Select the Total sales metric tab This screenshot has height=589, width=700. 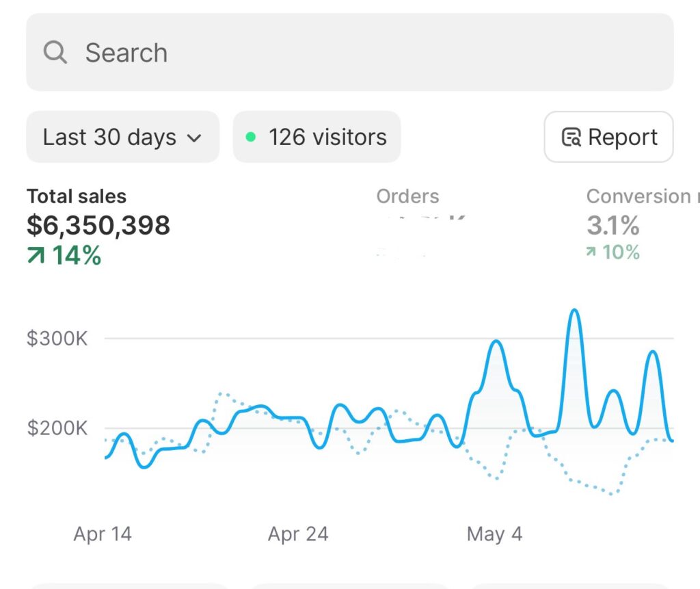point(77,196)
